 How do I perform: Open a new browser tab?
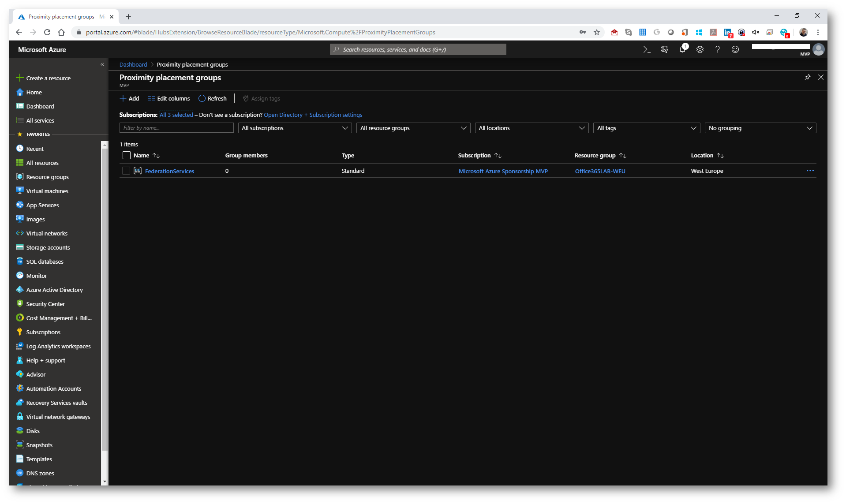pyautogui.click(x=128, y=17)
